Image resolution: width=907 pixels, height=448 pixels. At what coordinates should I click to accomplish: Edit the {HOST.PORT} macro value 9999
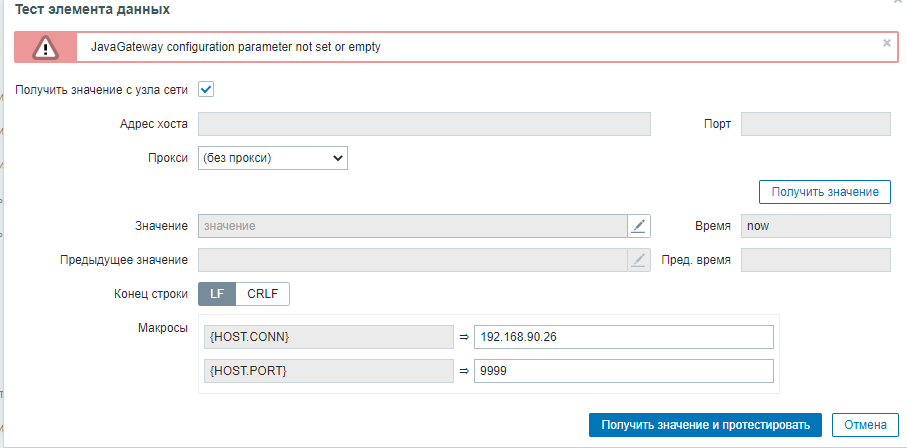(624, 371)
